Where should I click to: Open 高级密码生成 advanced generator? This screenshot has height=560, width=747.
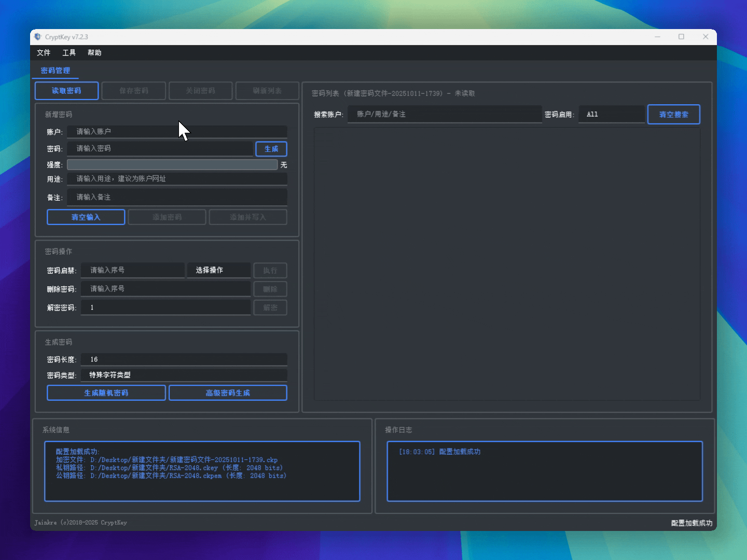click(228, 393)
